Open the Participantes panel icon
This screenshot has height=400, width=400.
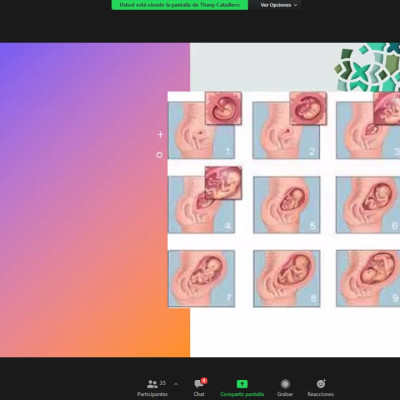(x=152, y=384)
